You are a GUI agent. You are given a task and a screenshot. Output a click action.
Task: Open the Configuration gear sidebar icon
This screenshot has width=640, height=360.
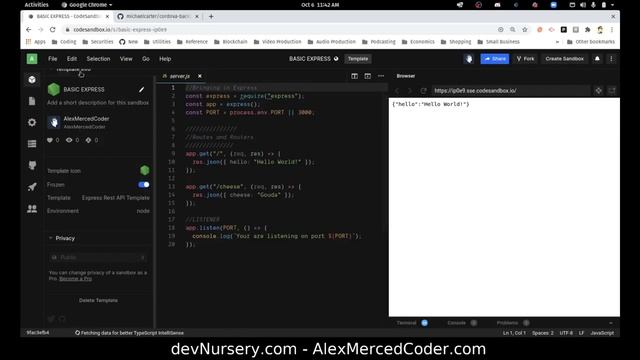click(32, 122)
